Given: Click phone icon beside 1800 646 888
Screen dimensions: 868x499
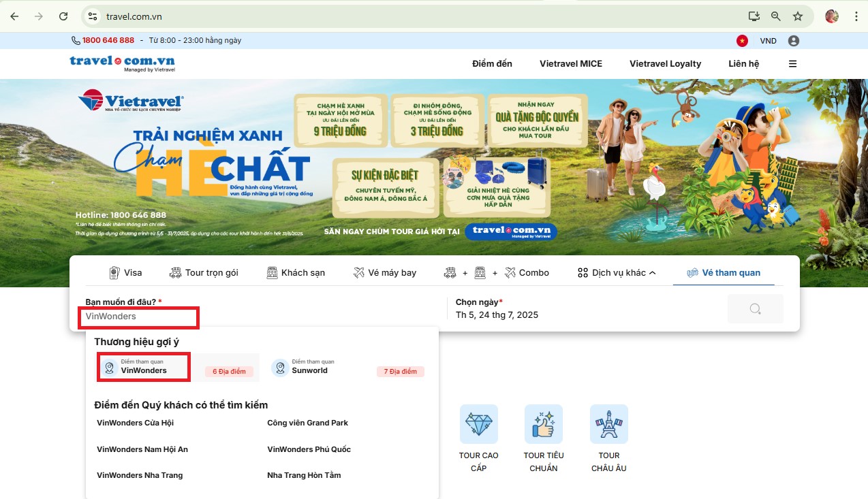Looking at the screenshot, I should pos(76,40).
